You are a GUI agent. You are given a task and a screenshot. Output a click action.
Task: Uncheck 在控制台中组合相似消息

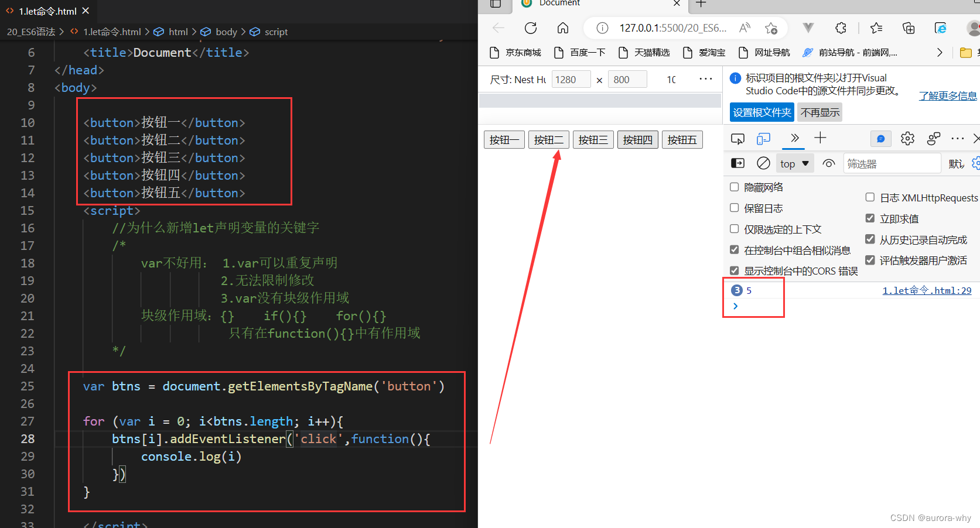(x=735, y=250)
